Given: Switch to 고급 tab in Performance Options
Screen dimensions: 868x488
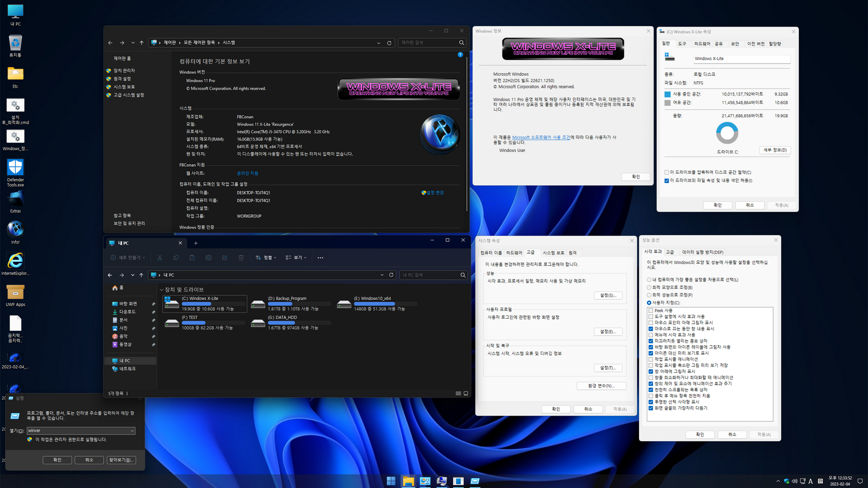Looking at the screenshot, I should coord(670,252).
